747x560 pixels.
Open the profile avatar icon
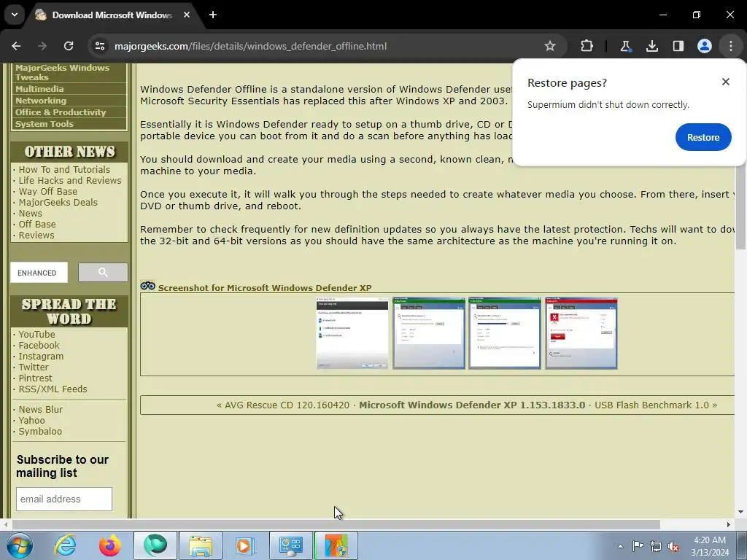coord(704,46)
